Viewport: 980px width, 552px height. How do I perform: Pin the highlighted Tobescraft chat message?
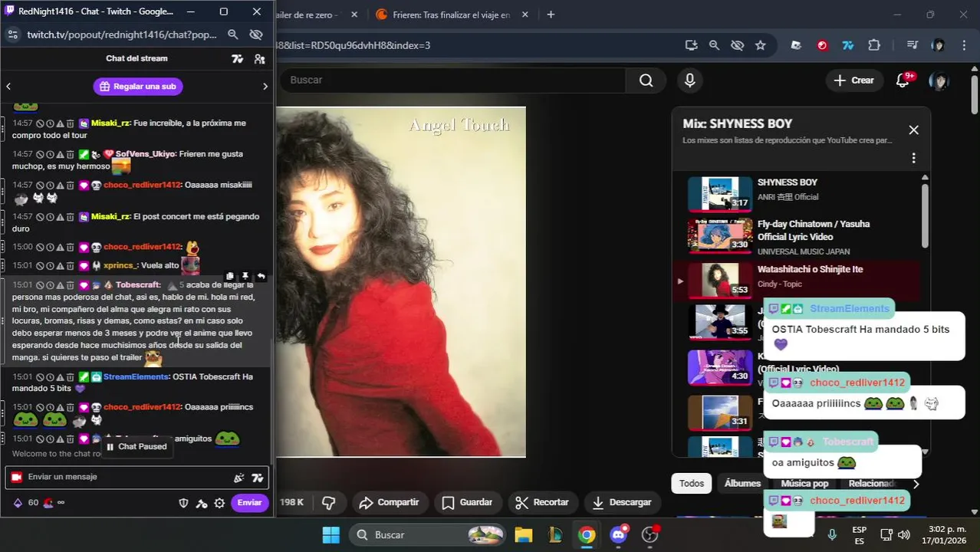point(245,277)
